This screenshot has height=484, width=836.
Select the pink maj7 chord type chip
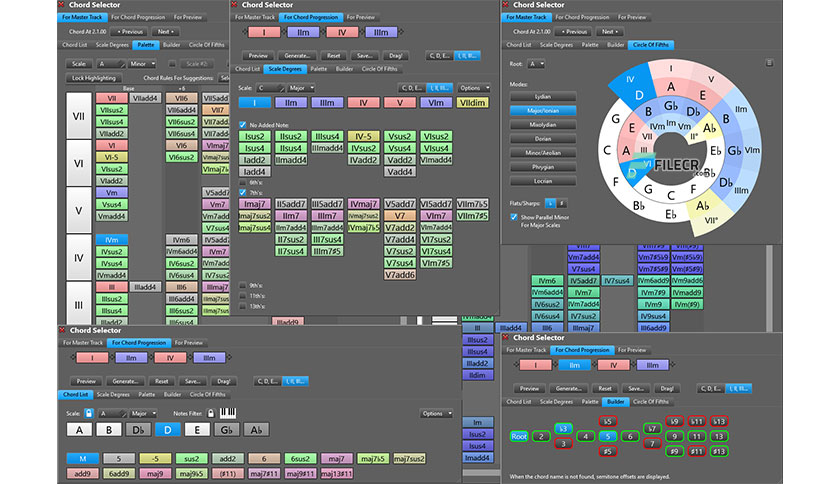[336, 458]
